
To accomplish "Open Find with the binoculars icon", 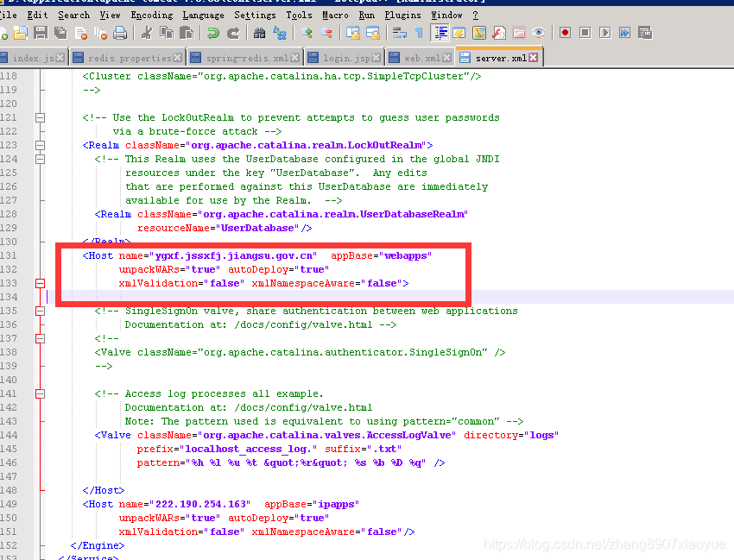I will click(259, 33).
